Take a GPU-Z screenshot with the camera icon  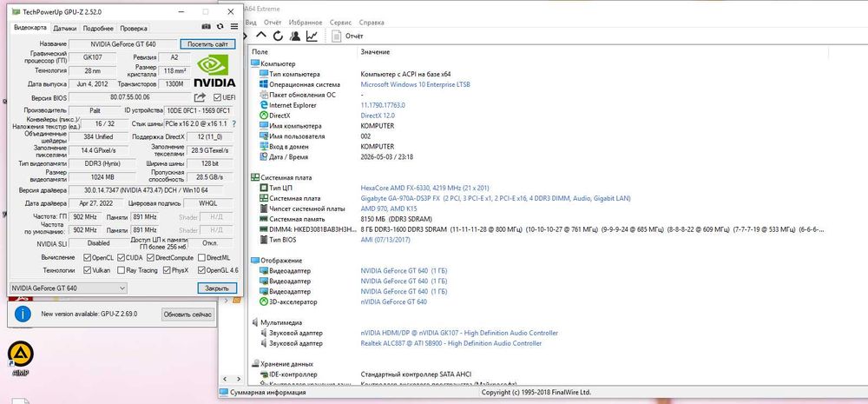tap(206, 27)
